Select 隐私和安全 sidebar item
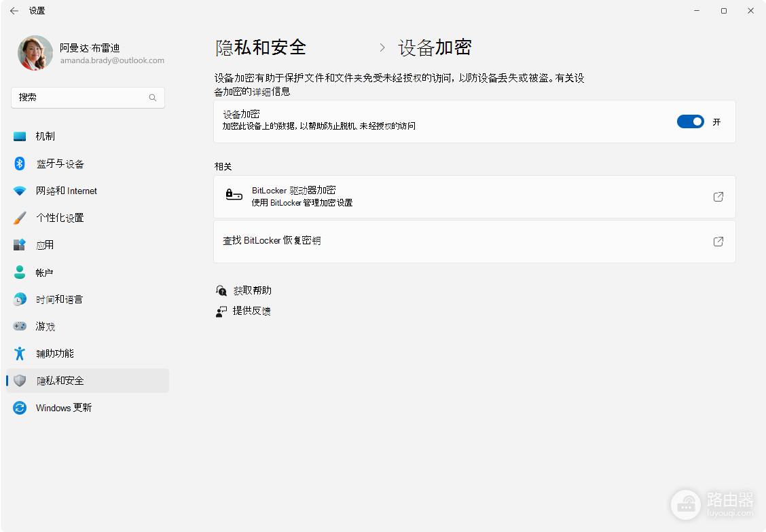 pos(88,381)
